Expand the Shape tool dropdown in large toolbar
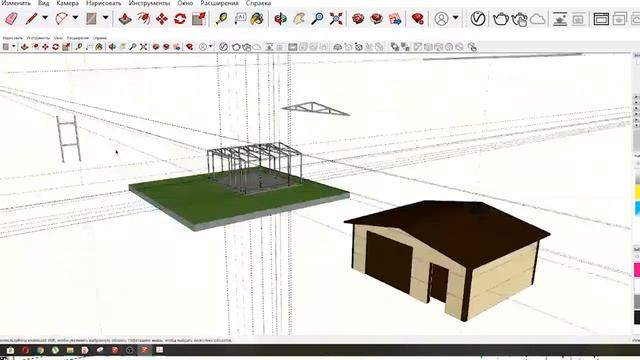The height and width of the screenshot is (360, 640). pyautogui.click(x=105, y=18)
